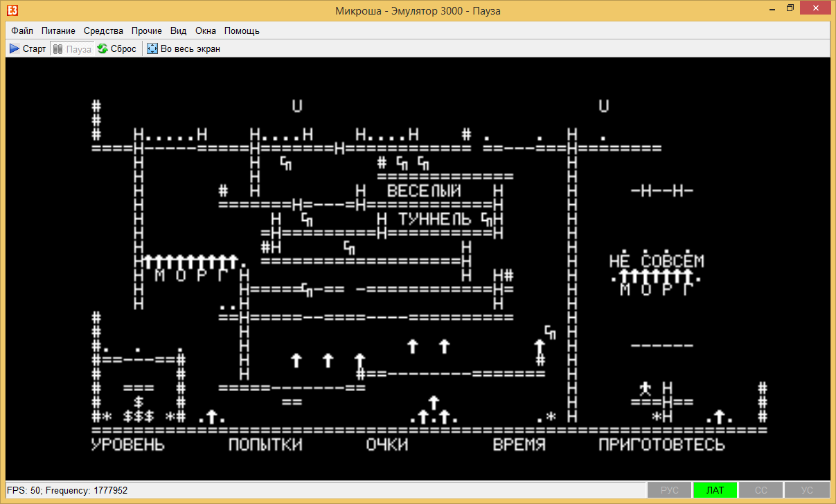Toggle the green ЛАТ indicator
836x504 pixels.
pos(715,490)
